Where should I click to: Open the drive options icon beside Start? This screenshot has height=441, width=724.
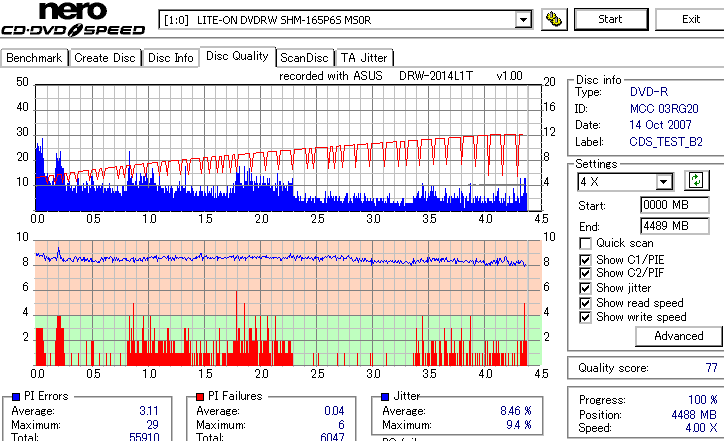554,19
